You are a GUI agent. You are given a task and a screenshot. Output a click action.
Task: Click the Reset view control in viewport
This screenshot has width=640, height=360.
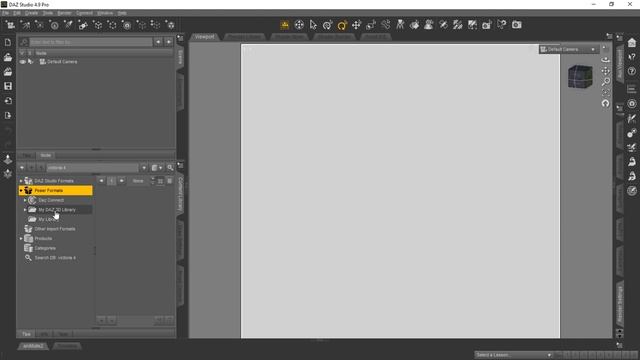[x=605, y=104]
